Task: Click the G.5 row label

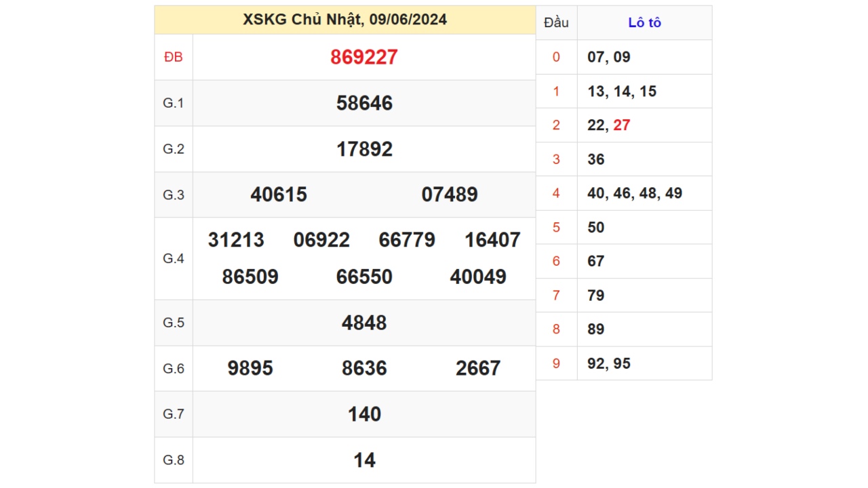Action: (174, 323)
